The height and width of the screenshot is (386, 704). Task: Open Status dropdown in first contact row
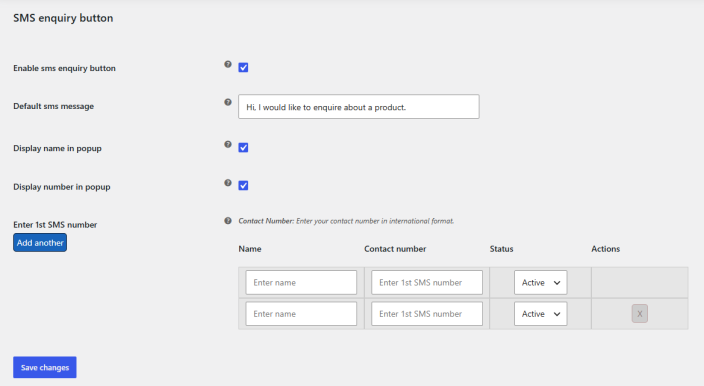click(541, 282)
